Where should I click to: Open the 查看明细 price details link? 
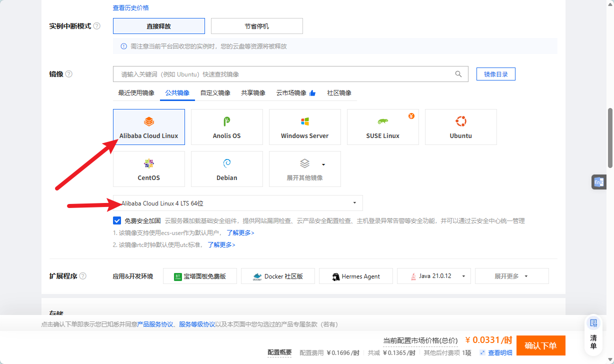point(500,353)
